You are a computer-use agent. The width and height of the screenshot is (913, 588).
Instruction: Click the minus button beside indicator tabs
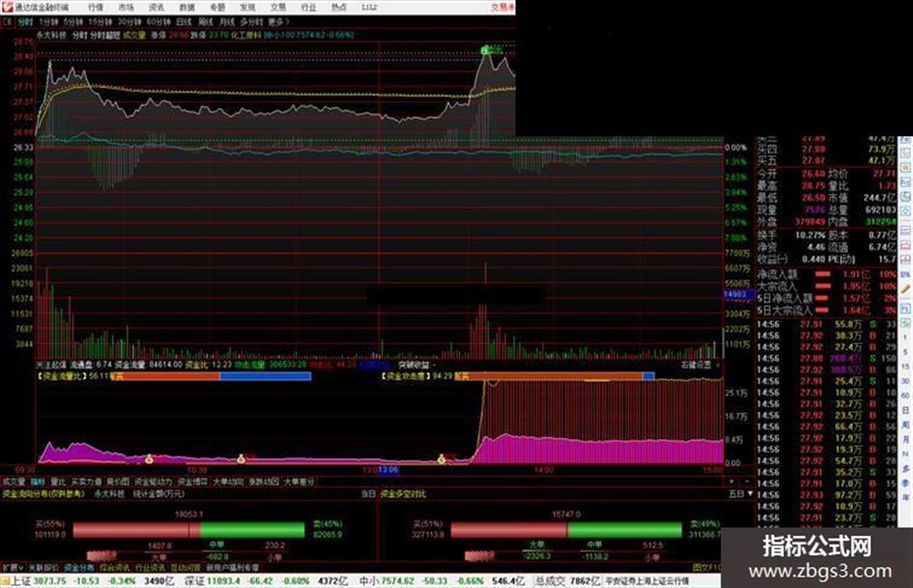[747, 482]
